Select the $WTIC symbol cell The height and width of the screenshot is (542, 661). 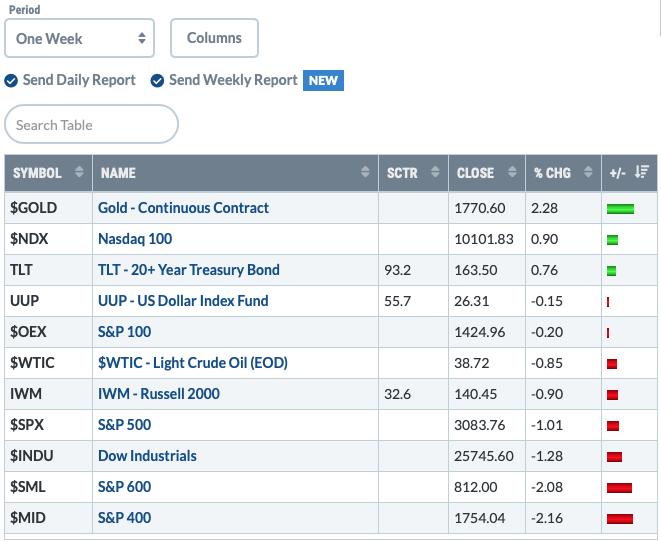coord(48,363)
